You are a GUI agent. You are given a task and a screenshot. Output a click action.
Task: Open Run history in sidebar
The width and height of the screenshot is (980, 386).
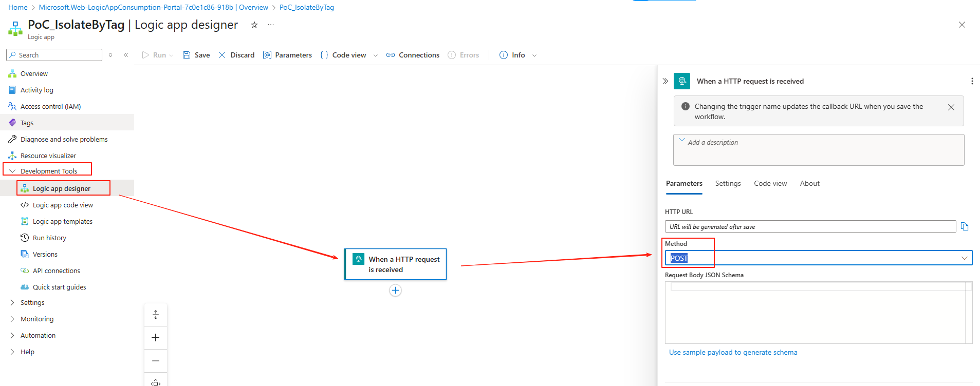pos(49,238)
